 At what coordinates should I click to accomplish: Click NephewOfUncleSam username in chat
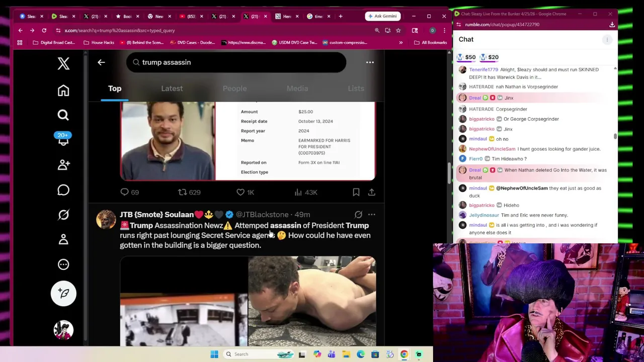pyautogui.click(x=492, y=149)
